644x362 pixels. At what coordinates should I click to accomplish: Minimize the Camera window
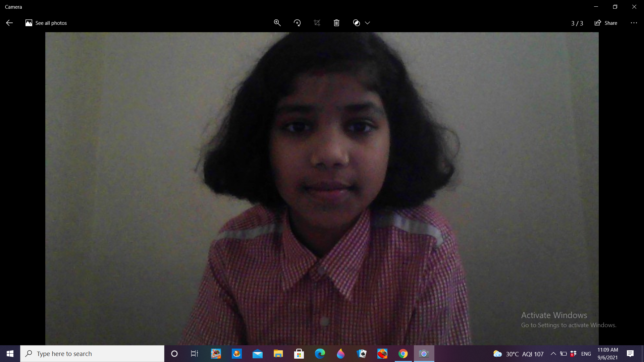(596, 7)
